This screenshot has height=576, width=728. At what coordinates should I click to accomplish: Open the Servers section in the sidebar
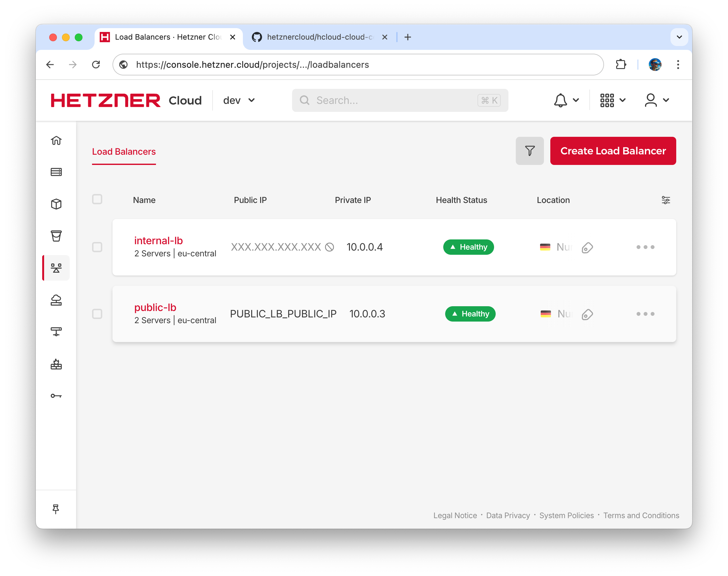point(56,172)
